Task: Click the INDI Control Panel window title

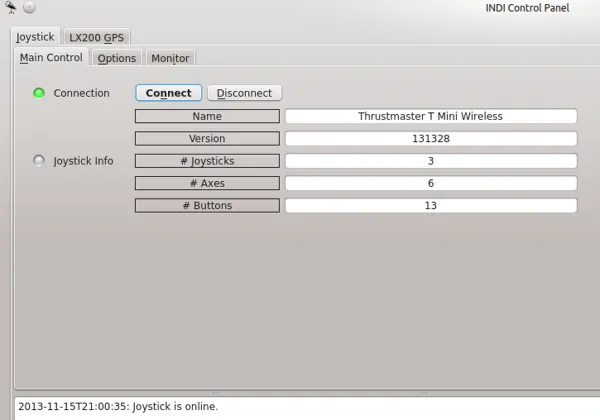Action: [527, 8]
